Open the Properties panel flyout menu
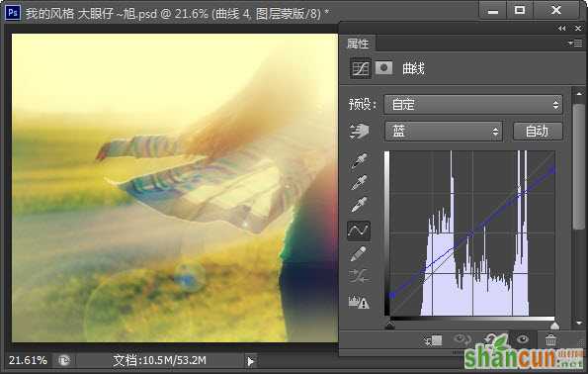The width and height of the screenshot is (588, 374). (574, 44)
